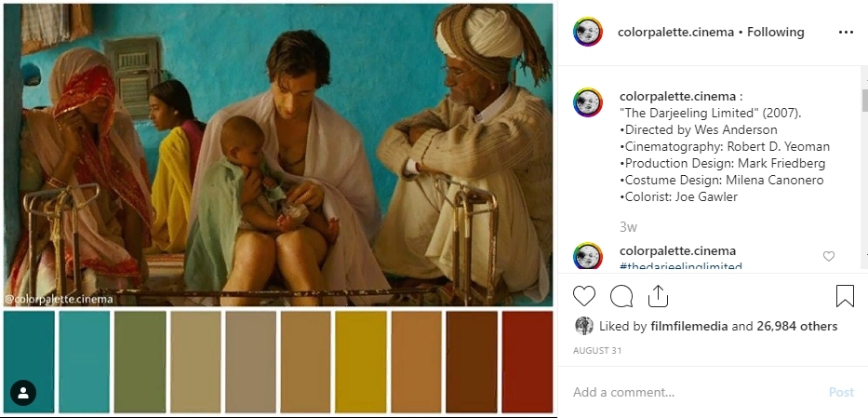Toggle the Following status
The image size is (868, 418).
pyautogui.click(x=776, y=32)
